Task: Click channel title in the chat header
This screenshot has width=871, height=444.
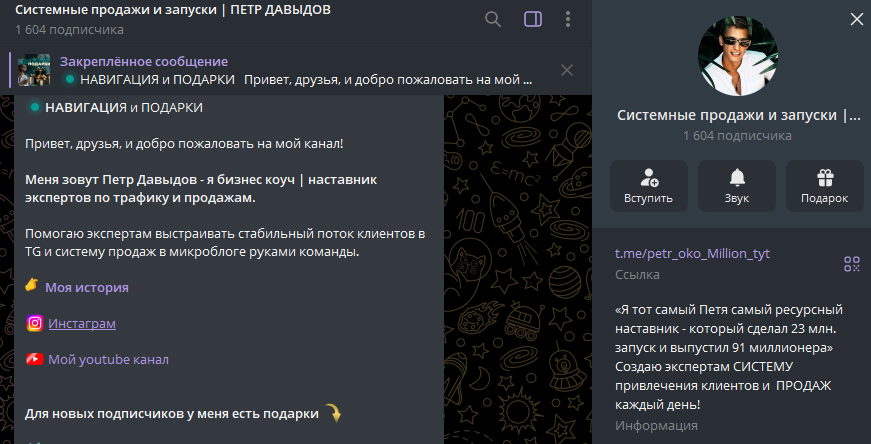Action: tap(173, 11)
